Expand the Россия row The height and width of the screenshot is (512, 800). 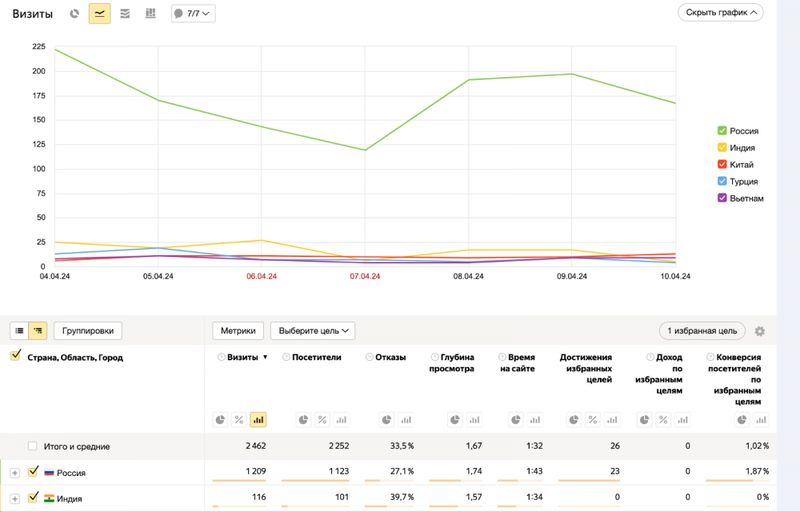(x=15, y=473)
